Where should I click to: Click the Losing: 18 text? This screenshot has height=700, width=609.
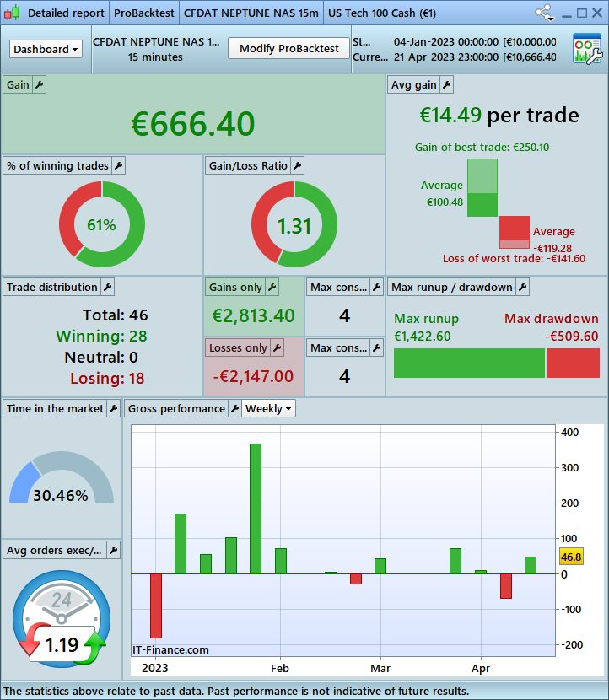[x=107, y=379]
